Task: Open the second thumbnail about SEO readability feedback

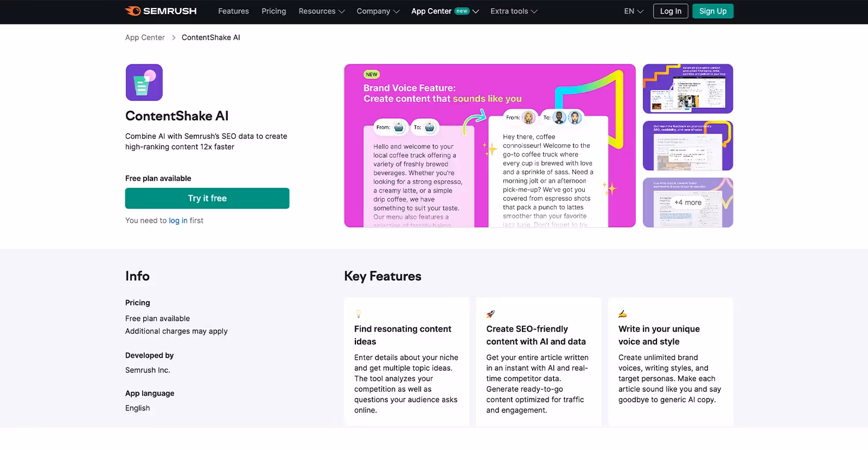Action: 688,145
